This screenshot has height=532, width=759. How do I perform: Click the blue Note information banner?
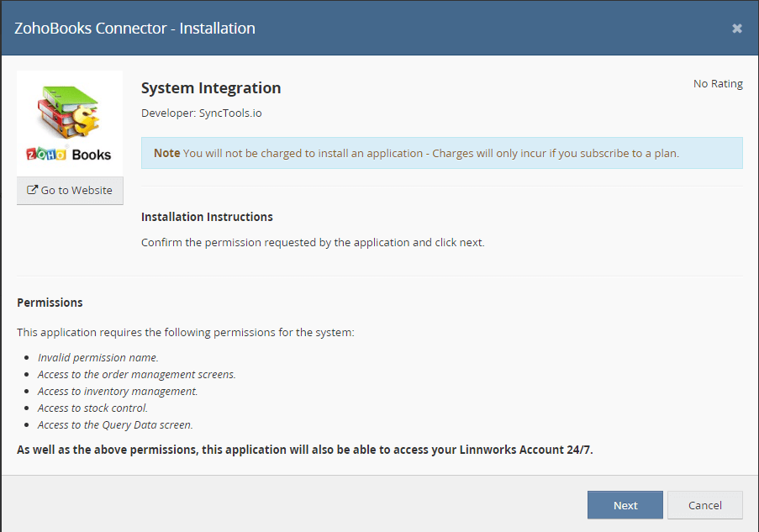click(441, 153)
